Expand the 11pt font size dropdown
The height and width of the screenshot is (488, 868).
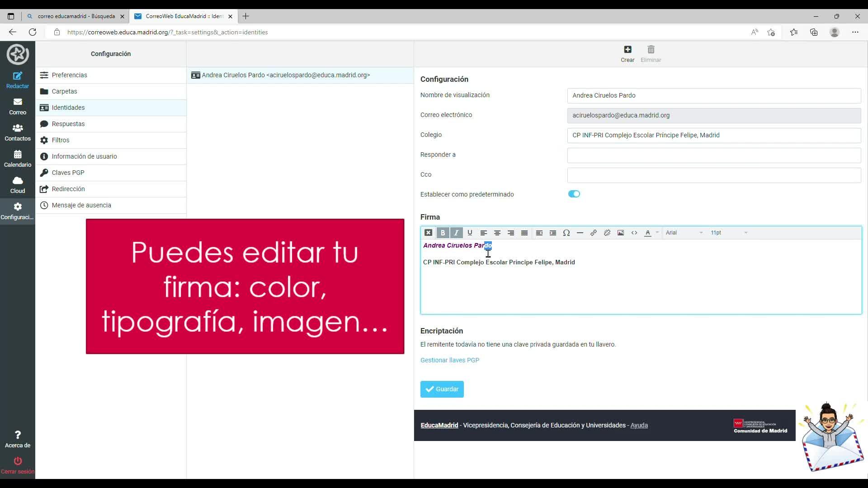729,233
